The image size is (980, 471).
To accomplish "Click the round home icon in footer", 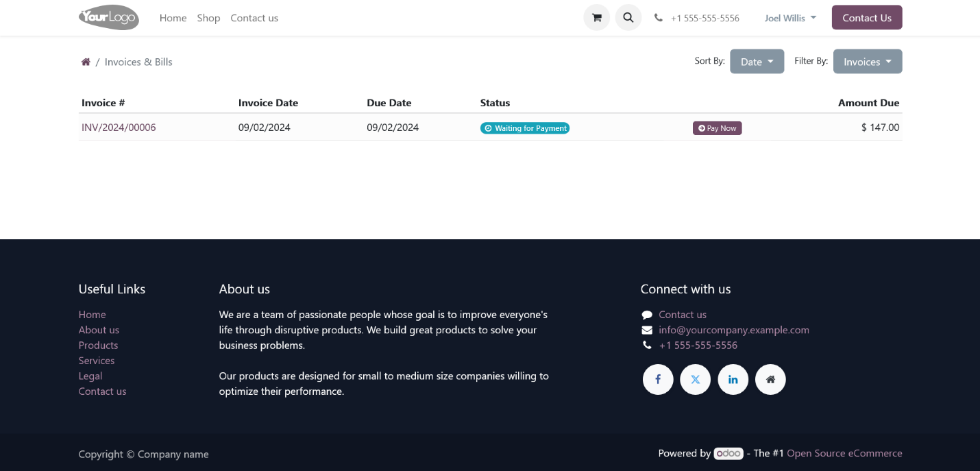I will coord(770,379).
